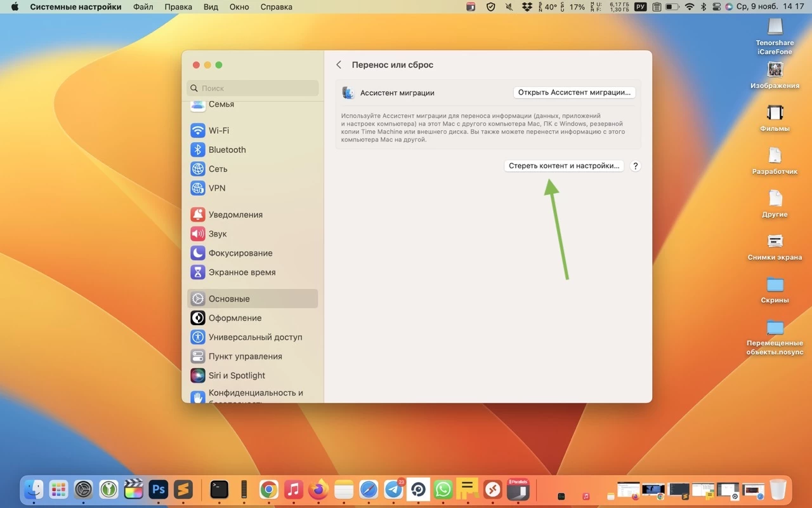Viewport: 812px width, 508px height.
Task: Open Telegram from the Dock
Action: tap(393, 489)
